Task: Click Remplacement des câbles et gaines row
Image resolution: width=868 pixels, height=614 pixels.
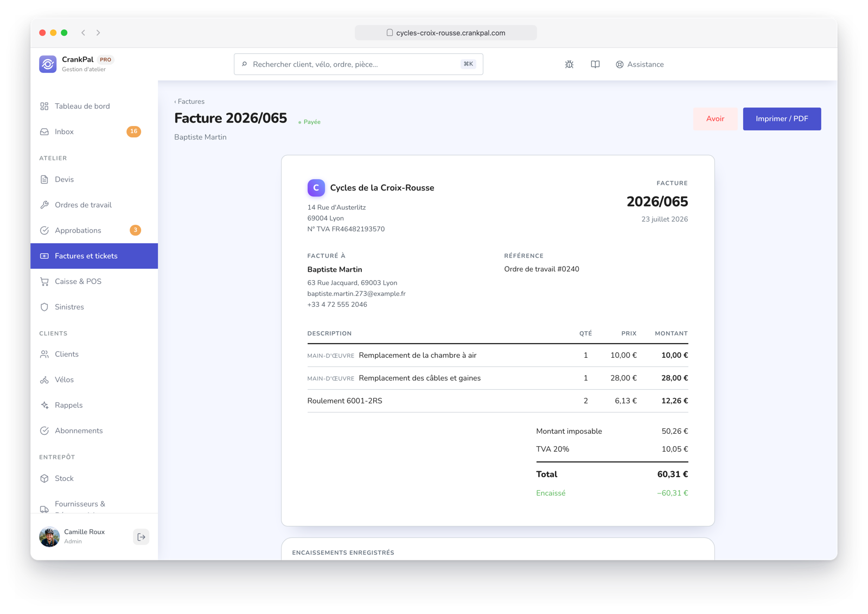Action: (497, 378)
